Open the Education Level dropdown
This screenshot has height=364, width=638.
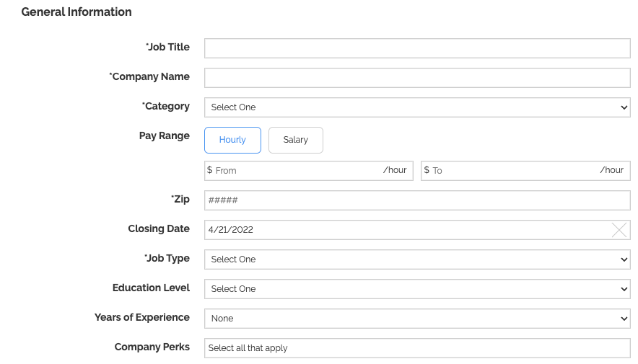pos(417,289)
